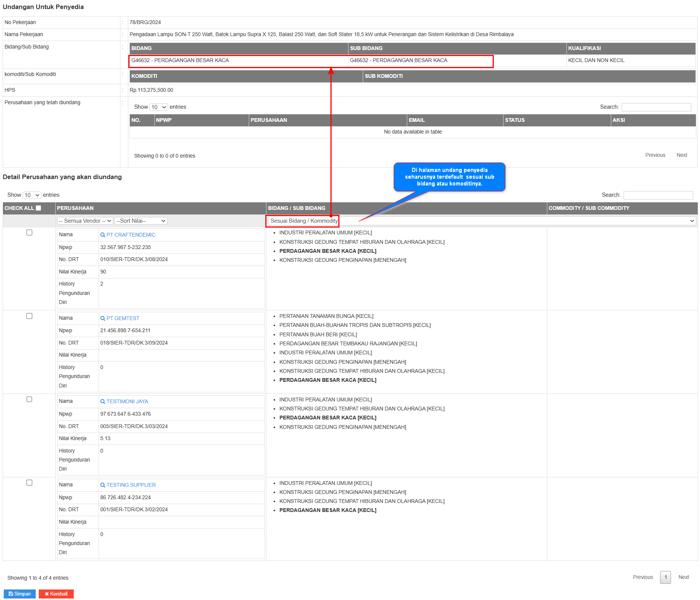Click the Nama Pekerjaan description text
Viewport: 700px width, 600px height.
pyautogui.click(x=321, y=35)
